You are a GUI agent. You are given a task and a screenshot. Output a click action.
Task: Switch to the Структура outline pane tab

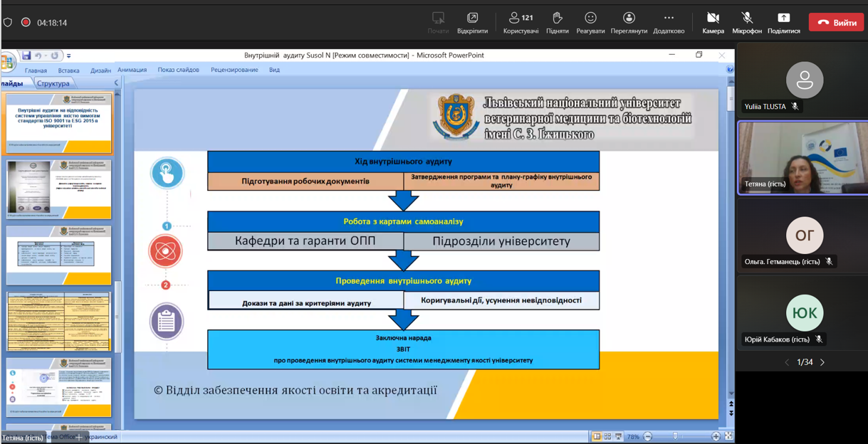[53, 83]
